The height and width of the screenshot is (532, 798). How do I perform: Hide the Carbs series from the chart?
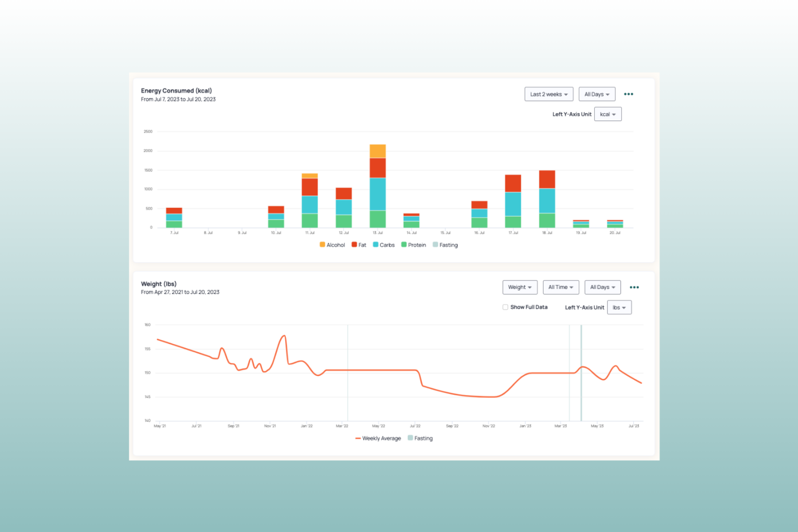[383, 245]
